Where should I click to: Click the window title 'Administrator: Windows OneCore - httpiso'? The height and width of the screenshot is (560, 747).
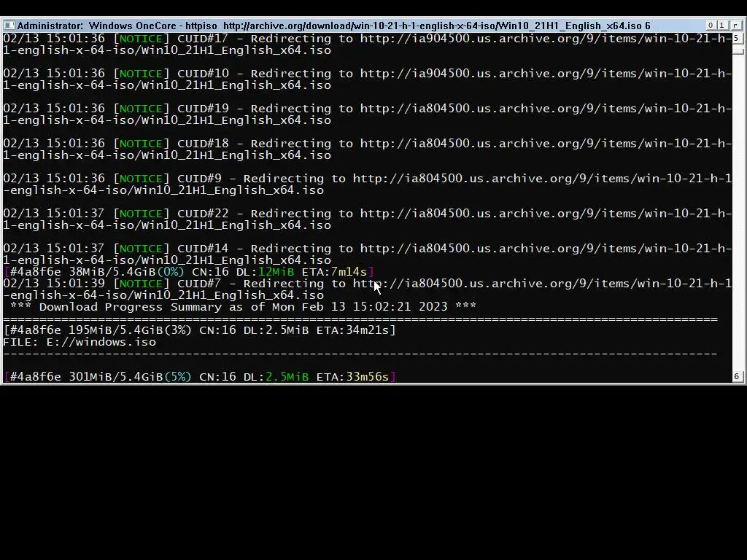[117, 26]
